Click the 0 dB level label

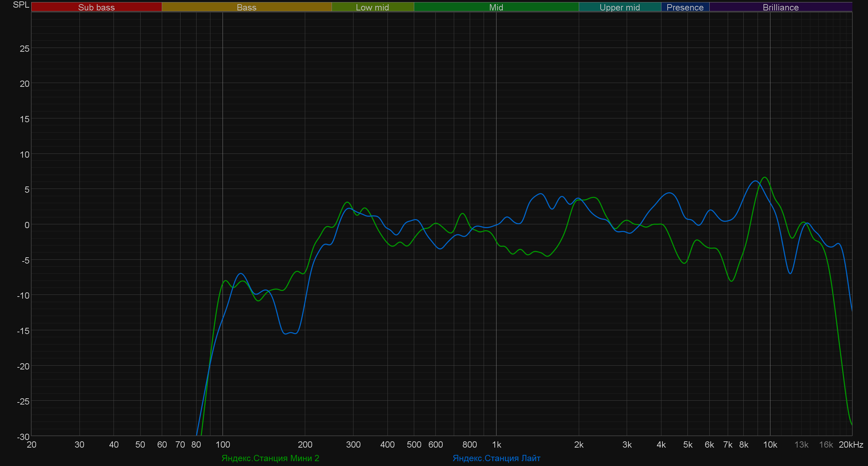(27, 225)
